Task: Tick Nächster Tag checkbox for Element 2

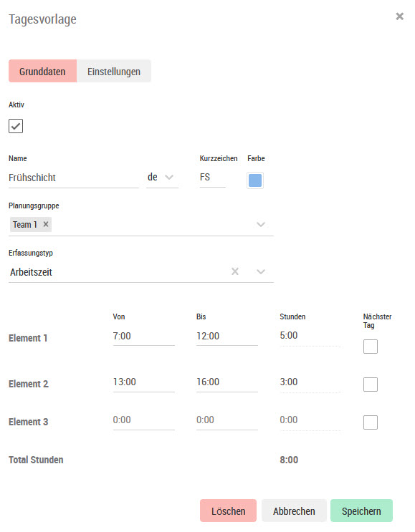Action: [x=370, y=385]
